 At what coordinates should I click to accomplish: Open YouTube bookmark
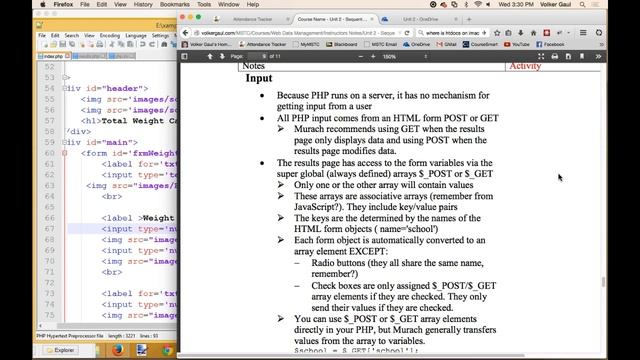pos(517,44)
